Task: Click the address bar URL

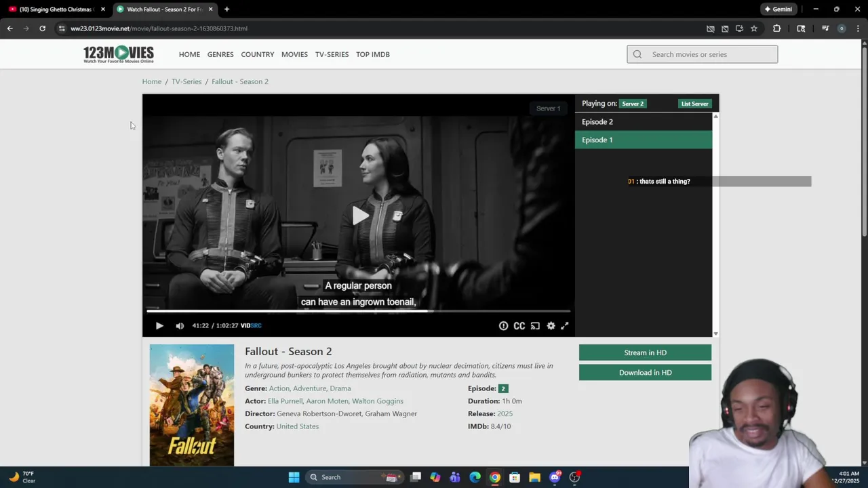Action: click(x=159, y=28)
